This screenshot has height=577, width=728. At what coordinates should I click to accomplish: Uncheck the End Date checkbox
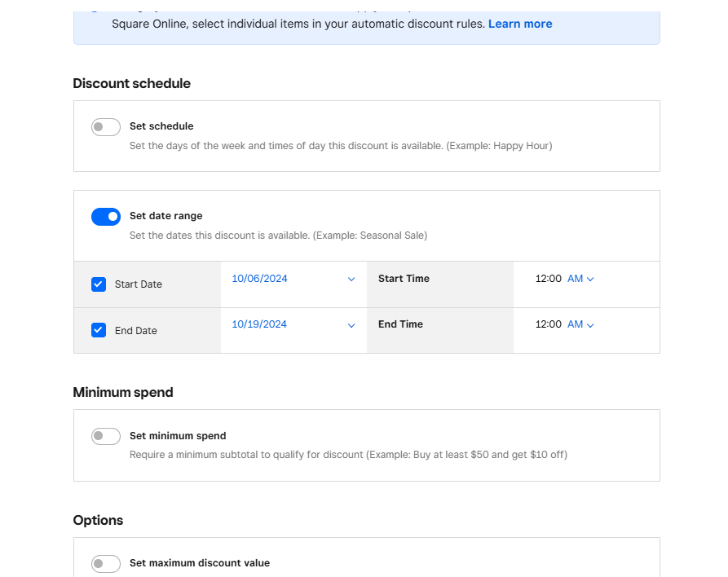[x=99, y=330]
